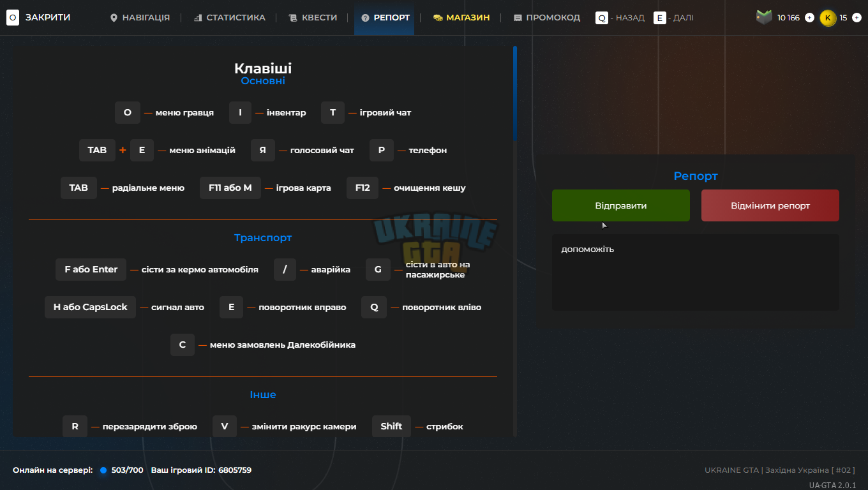Click the green cash stack icon
Viewport: 868px width, 490px height.
764,17
